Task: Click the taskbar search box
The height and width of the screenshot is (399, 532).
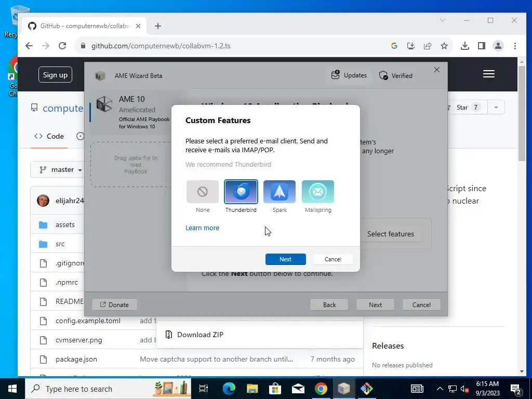Action: (108, 389)
